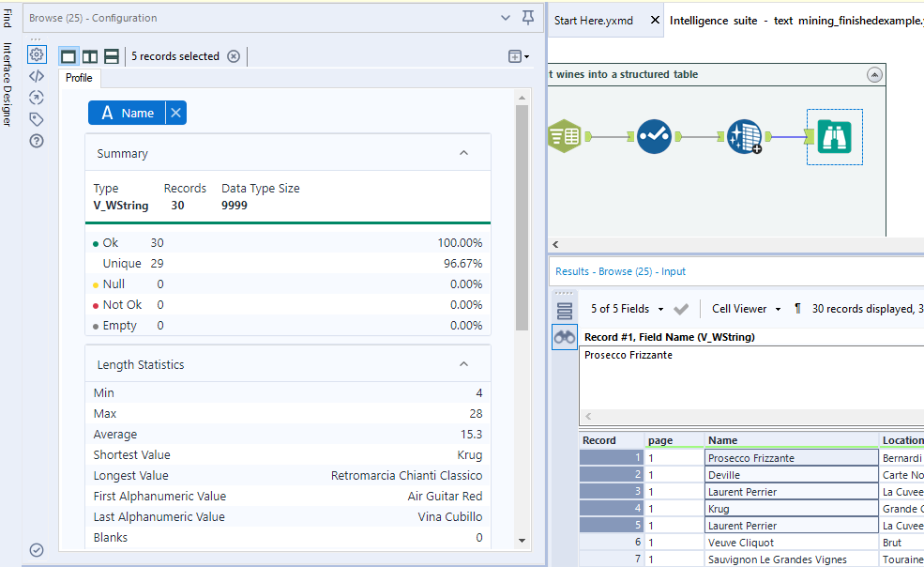924x567 pixels.
Task: Select the blue checkmark tool on canvas
Action: [x=654, y=135]
